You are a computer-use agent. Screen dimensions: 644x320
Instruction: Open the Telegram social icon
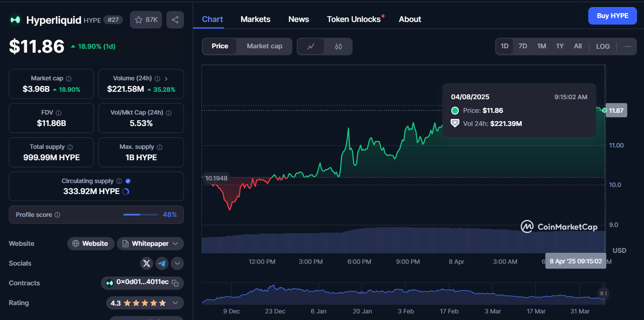(162, 263)
